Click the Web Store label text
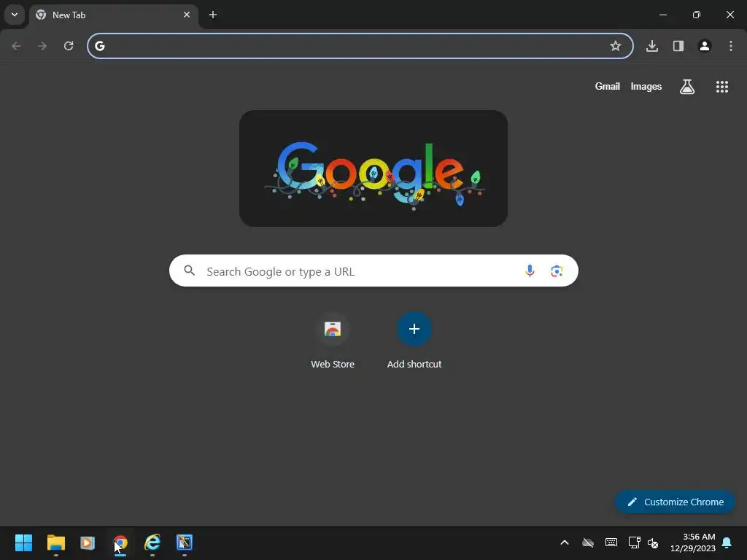747x560 pixels. (x=333, y=365)
